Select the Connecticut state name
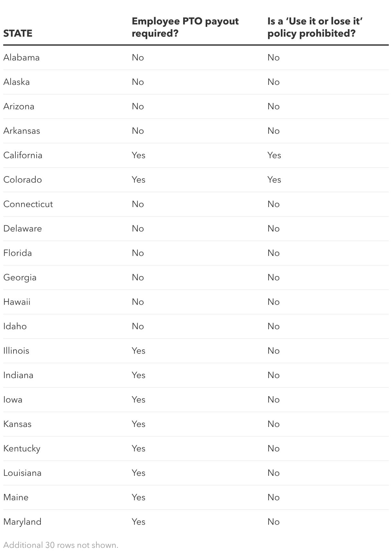This screenshot has width=392, height=553. [x=28, y=204]
